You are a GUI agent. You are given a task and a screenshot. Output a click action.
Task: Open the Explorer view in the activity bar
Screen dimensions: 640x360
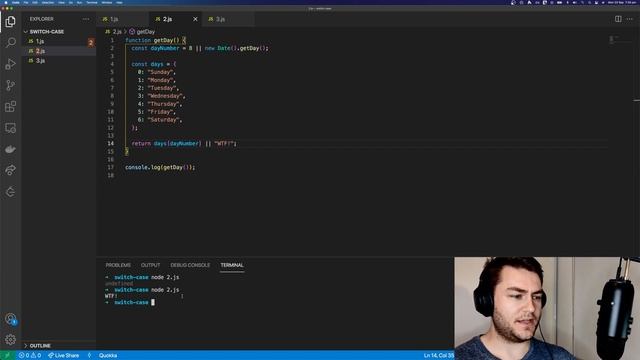[x=11, y=21]
